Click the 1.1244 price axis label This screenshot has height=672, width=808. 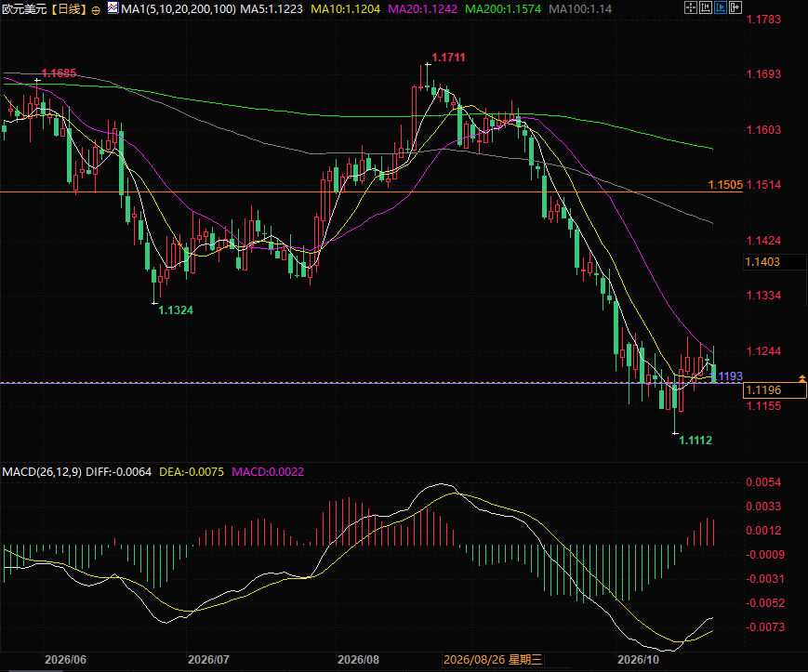click(x=763, y=351)
